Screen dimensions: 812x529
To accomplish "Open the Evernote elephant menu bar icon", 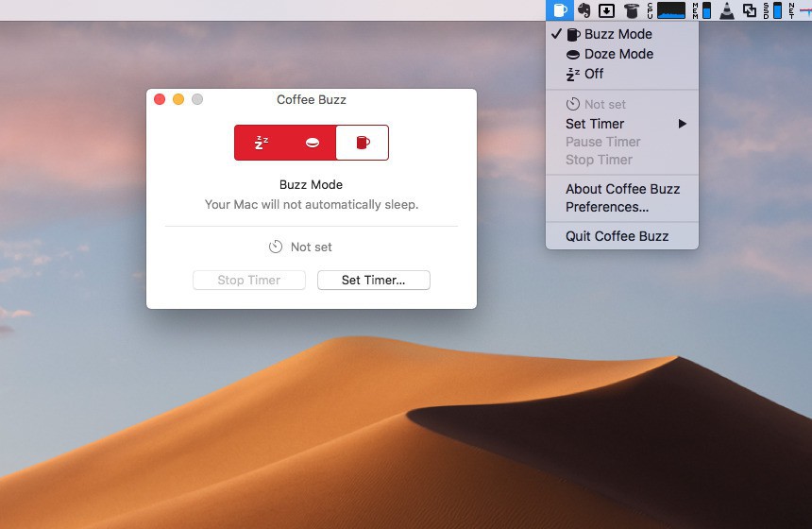I will [584, 9].
